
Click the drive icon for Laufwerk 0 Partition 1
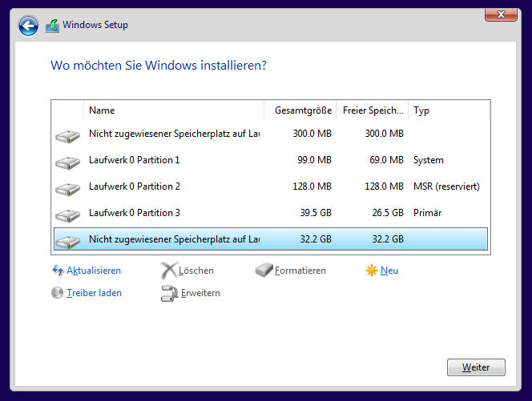coord(67,163)
